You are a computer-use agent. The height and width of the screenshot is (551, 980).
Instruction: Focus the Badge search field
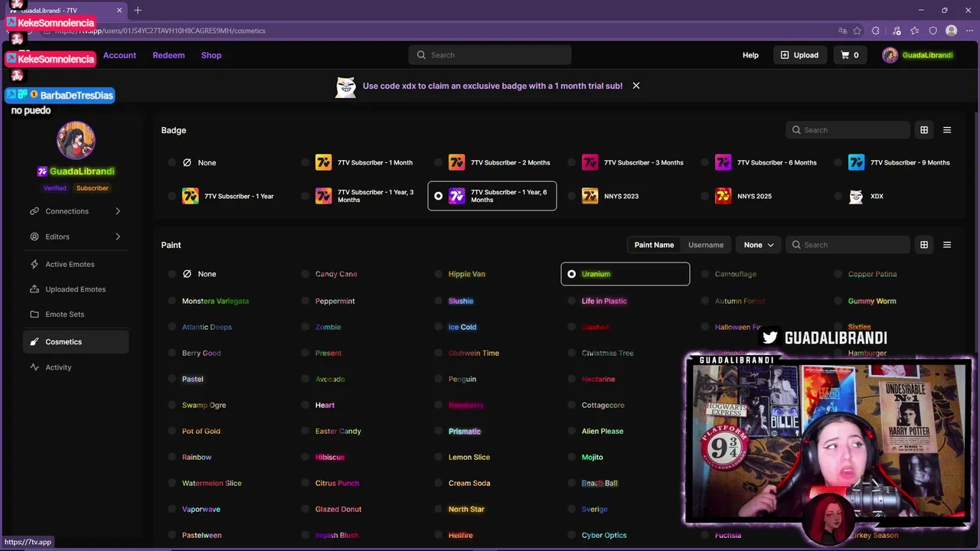tap(848, 130)
